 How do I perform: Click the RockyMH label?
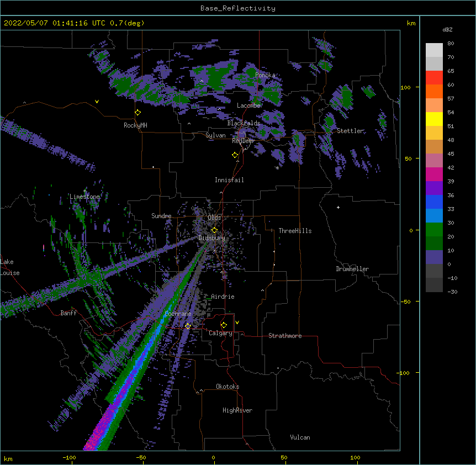[135, 125]
